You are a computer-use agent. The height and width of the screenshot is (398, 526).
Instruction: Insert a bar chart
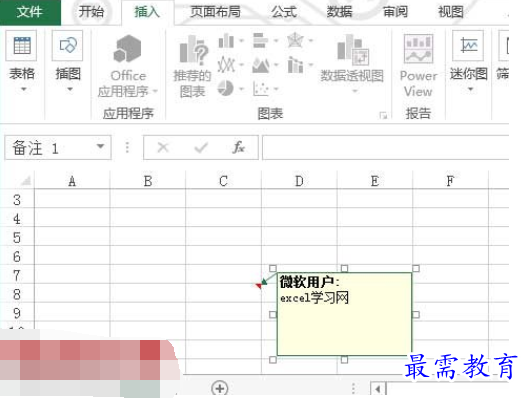coord(260,41)
